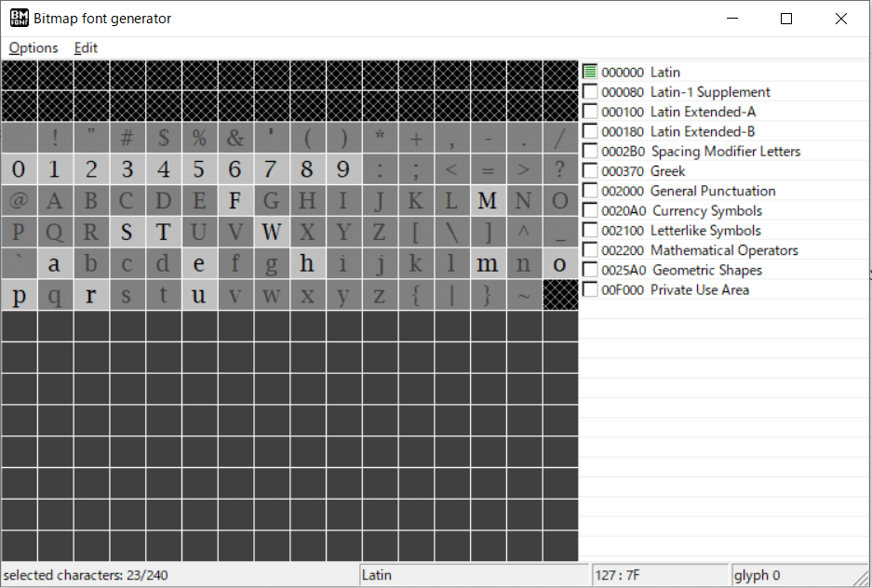
Task: Check the Spacing Modifier Letters checkbox
Action: (x=590, y=151)
